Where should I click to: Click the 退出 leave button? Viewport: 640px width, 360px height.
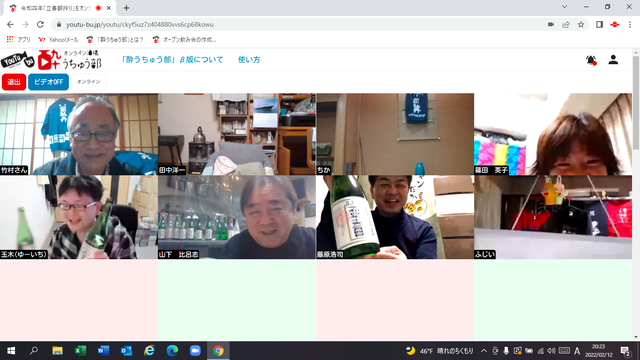(x=14, y=82)
